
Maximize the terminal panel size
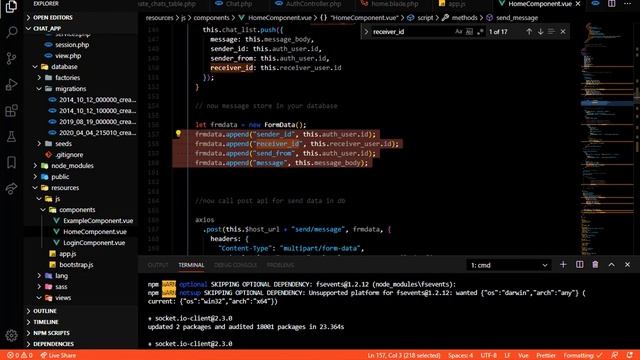(x=611, y=265)
